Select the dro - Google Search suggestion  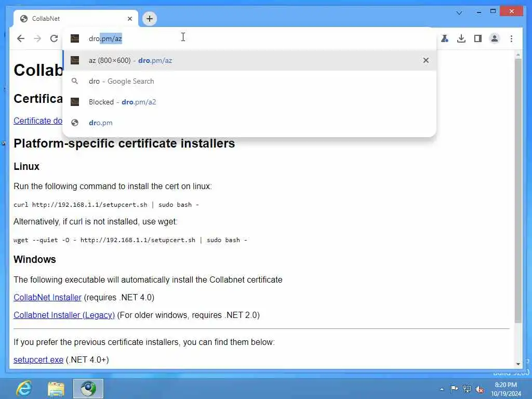coord(249,81)
